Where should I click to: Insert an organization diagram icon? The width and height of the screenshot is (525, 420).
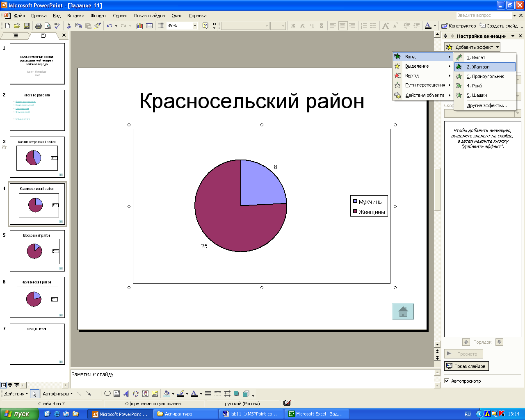[x=136, y=394]
